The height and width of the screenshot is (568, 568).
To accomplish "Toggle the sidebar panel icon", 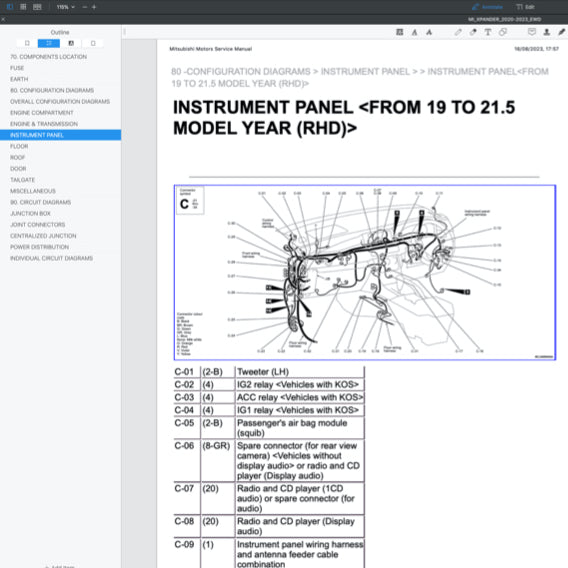I will tap(10, 7).
